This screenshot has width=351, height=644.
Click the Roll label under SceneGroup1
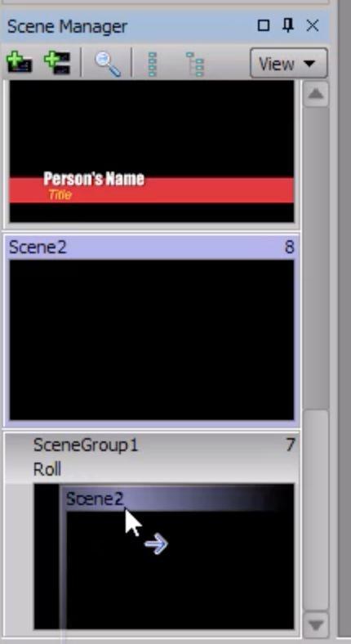[47, 469]
